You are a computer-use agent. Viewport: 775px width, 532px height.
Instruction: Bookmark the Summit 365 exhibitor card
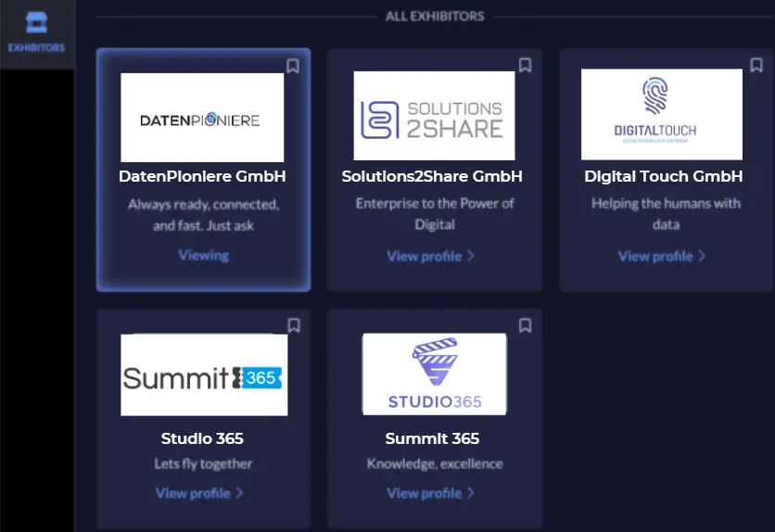pos(525,325)
